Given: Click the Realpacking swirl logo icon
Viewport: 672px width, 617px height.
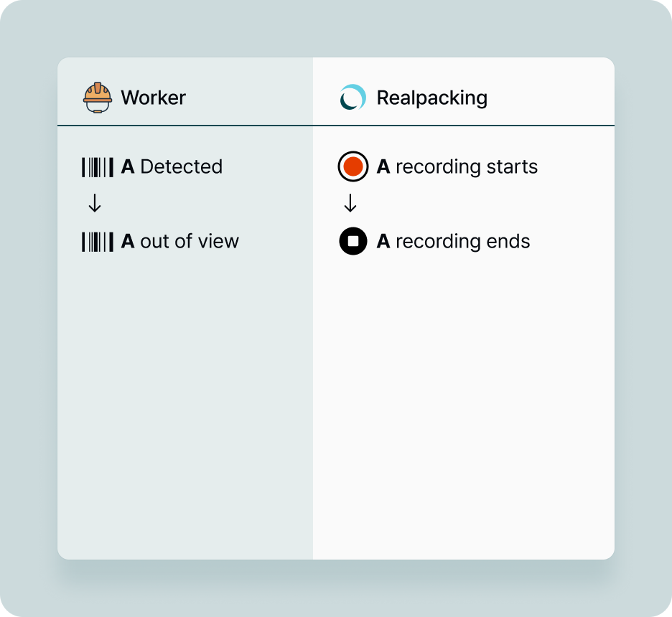Looking at the screenshot, I should pos(353,98).
